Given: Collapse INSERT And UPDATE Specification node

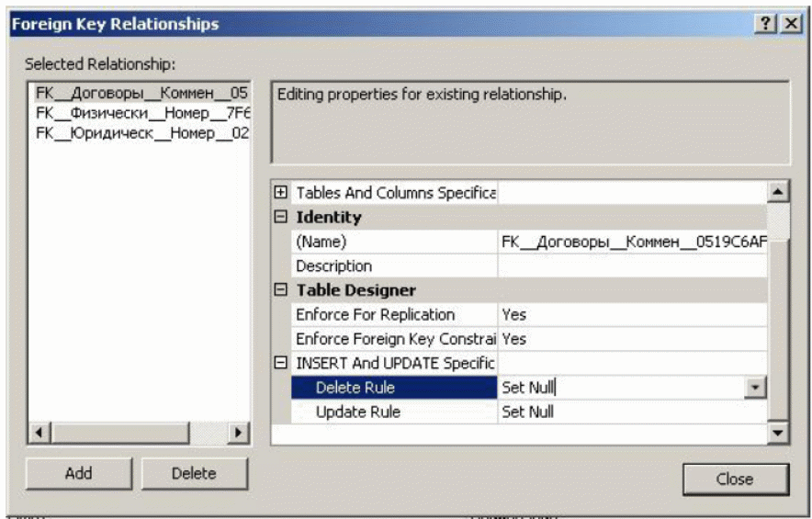Looking at the screenshot, I should coord(282,363).
